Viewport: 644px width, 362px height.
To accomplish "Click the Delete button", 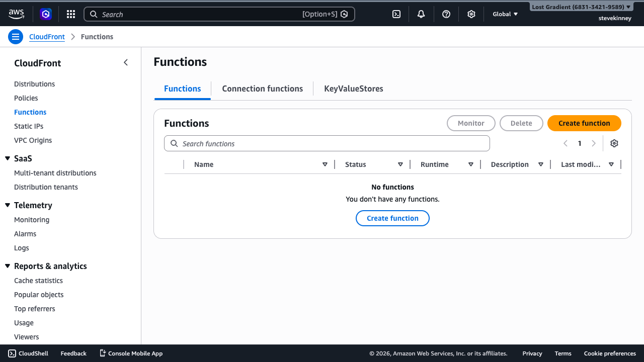I will (521, 123).
